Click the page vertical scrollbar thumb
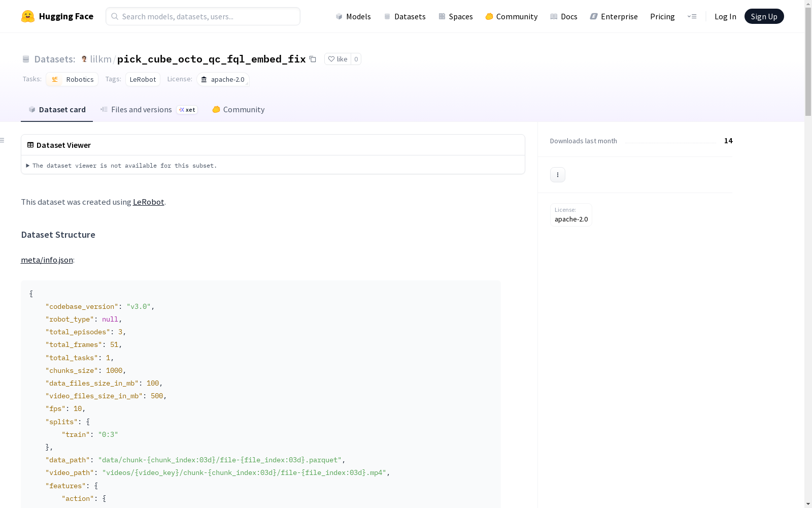This screenshot has height=508, width=812. pos(808,62)
